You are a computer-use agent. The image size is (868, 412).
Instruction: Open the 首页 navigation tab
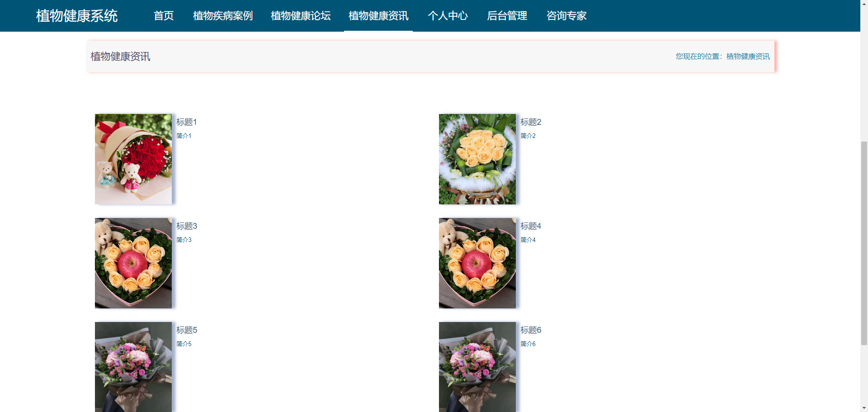point(164,16)
